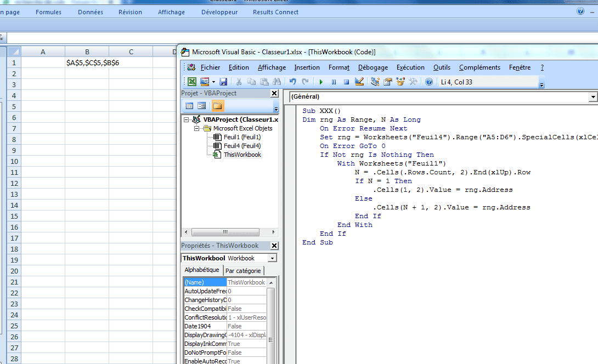Click the View Code icon in Project panel
This screenshot has height=364, width=598.
pyautogui.click(x=189, y=106)
